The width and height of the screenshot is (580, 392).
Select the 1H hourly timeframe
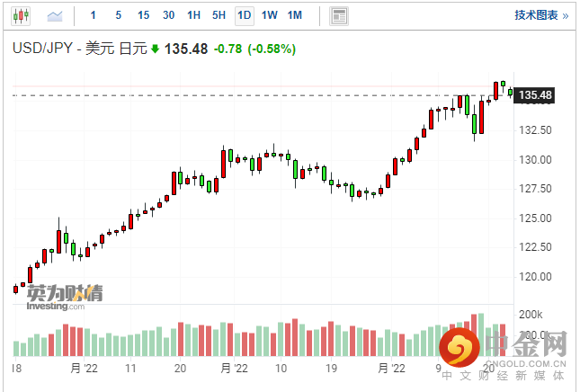click(194, 15)
